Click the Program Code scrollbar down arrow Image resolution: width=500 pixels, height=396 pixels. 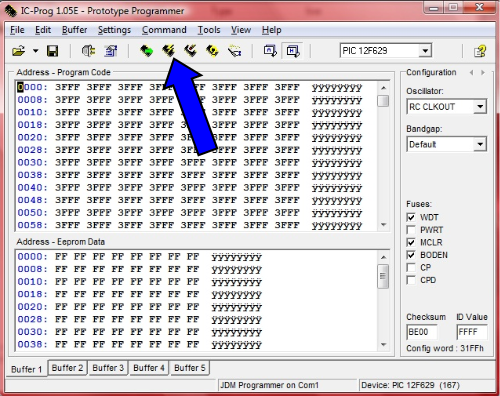point(383,225)
